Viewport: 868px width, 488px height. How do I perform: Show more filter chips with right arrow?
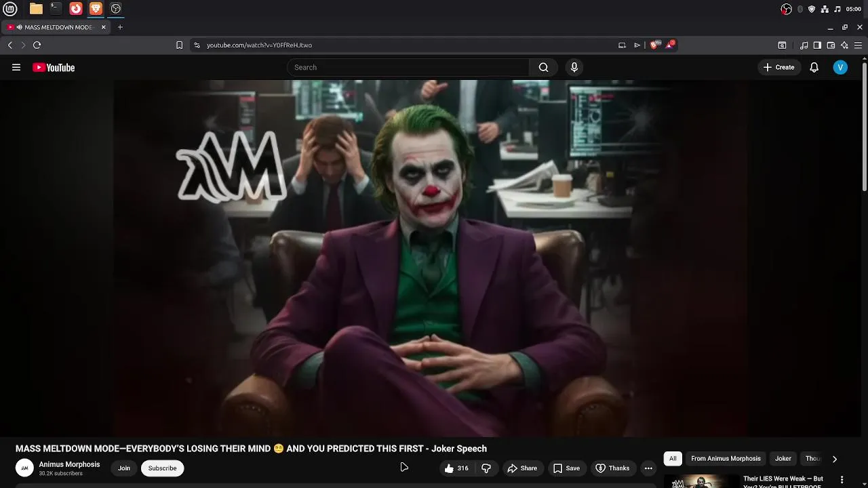(x=835, y=459)
